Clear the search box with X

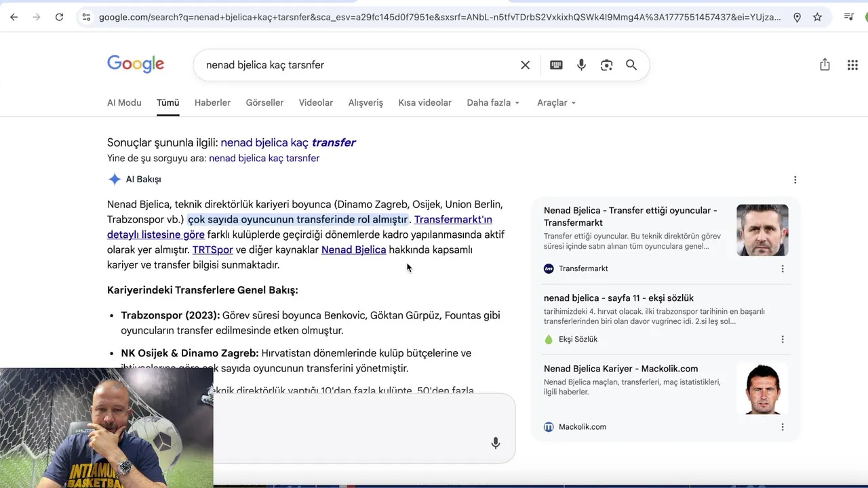[x=525, y=65]
